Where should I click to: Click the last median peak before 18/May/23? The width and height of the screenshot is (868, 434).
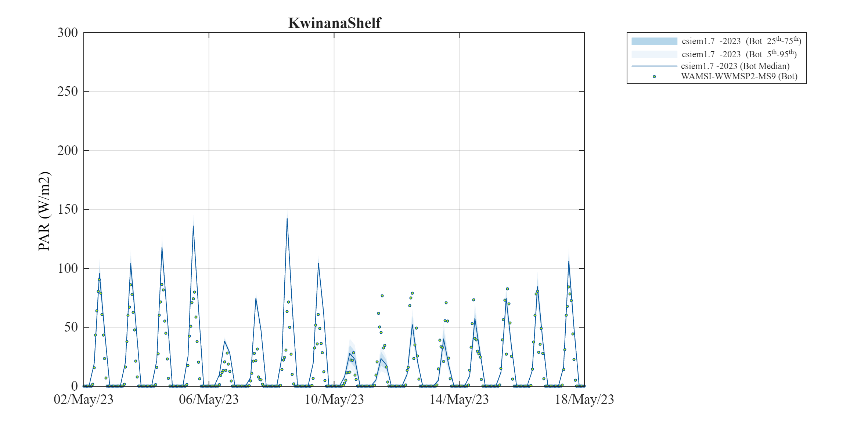[569, 261]
